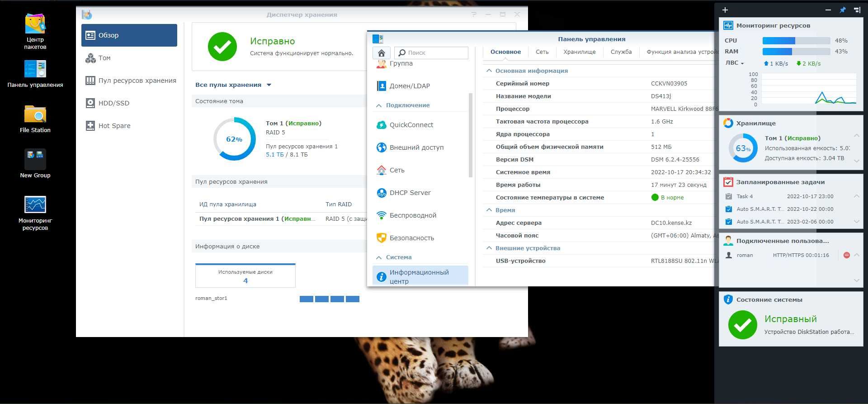Focus the Поиск search field
868x404 pixels.
tap(431, 53)
